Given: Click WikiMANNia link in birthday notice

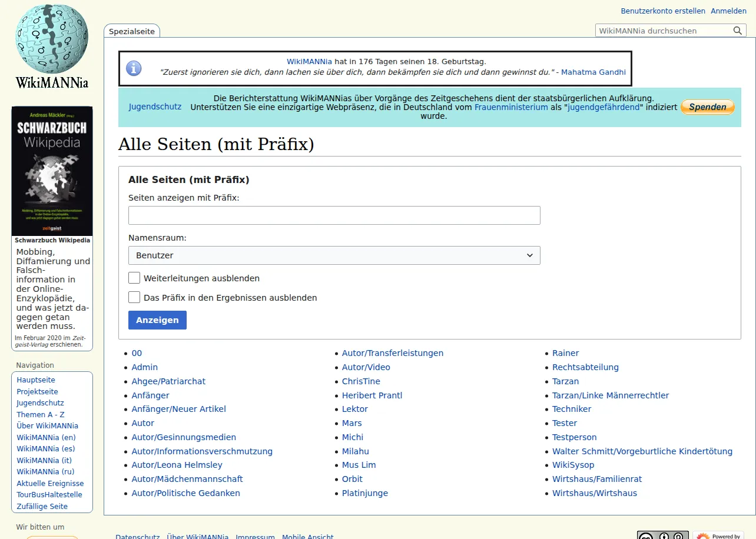Looking at the screenshot, I should pos(309,61).
